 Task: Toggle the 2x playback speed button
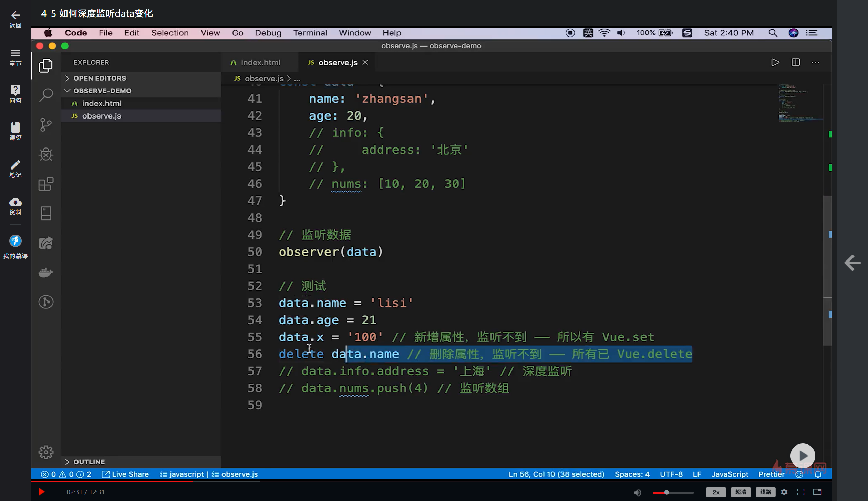click(x=716, y=492)
